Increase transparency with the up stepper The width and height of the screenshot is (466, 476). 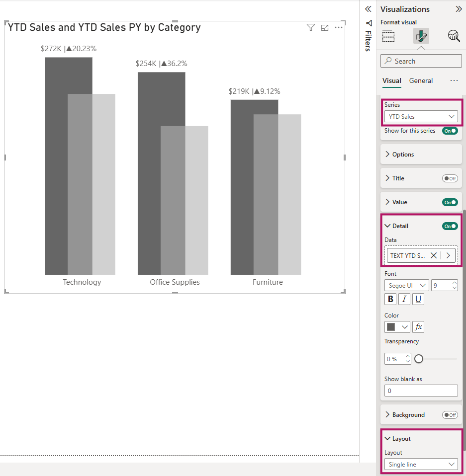tap(408, 356)
